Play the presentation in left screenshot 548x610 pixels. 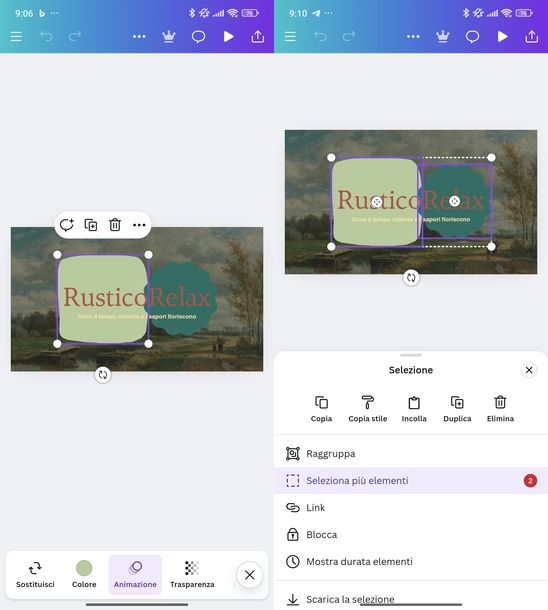click(x=229, y=37)
